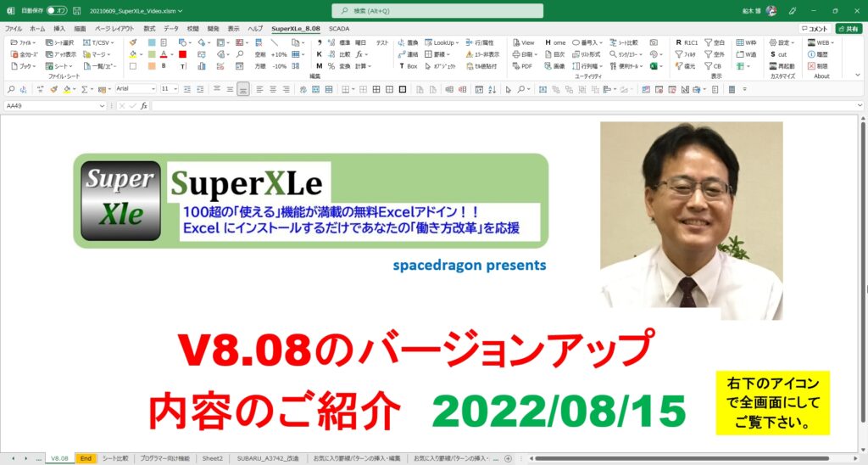The image size is (868, 465).
Task: Open the マージ dropdown
Action: [x=97, y=54]
